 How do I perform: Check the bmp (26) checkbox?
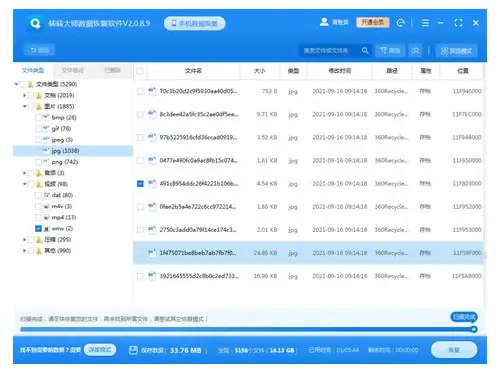(38, 117)
